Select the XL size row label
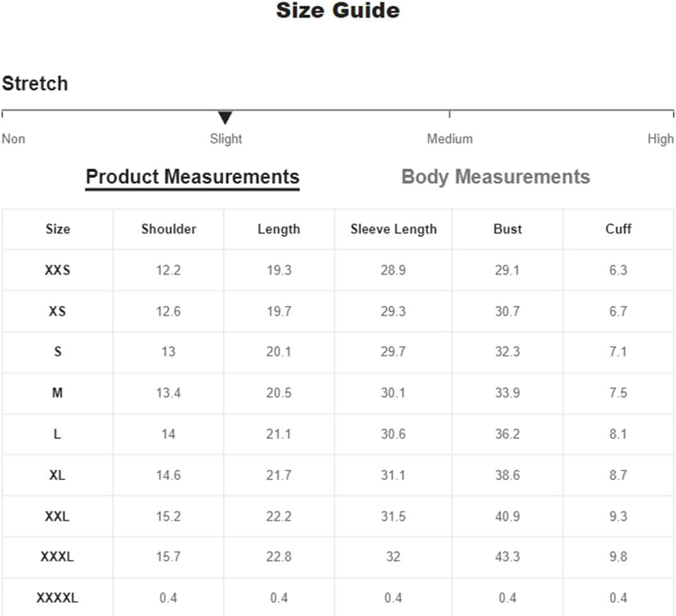This screenshot has height=616, width=676. pyautogui.click(x=57, y=476)
